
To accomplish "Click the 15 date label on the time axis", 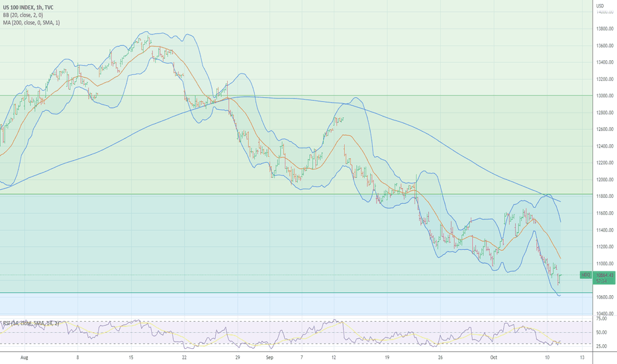I will (x=130, y=357).
